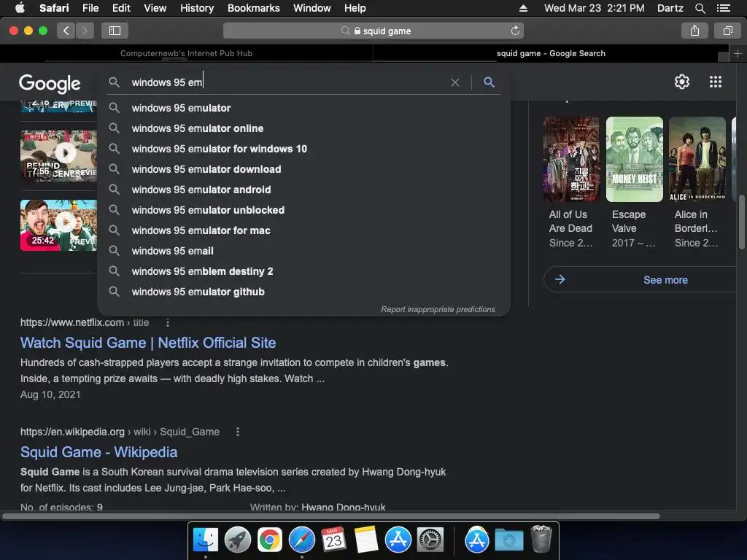The image size is (747, 560).
Task: Open Notification Center list icon in menu bar
Action: [x=723, y=8]
